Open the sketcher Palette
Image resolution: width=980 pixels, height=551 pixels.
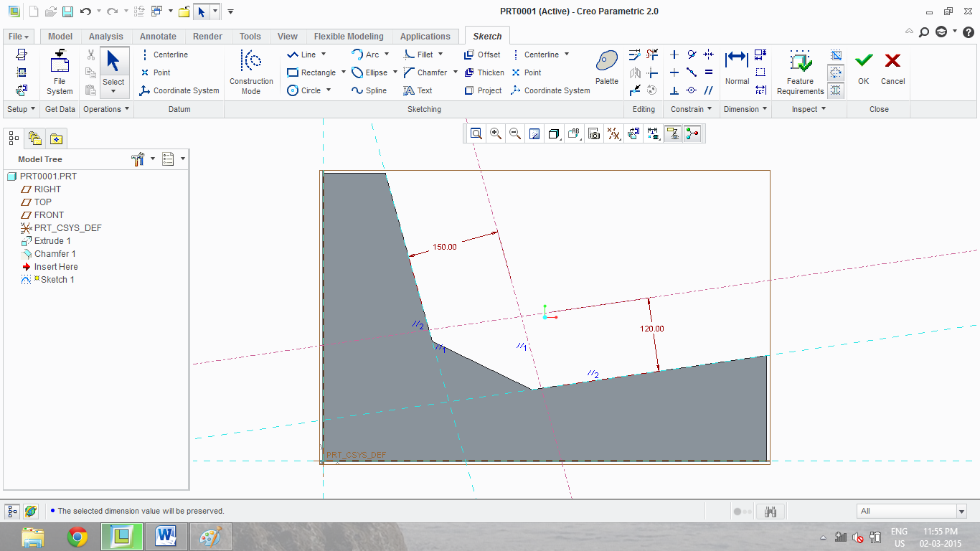pyautogui.click(x=606, y=67)
